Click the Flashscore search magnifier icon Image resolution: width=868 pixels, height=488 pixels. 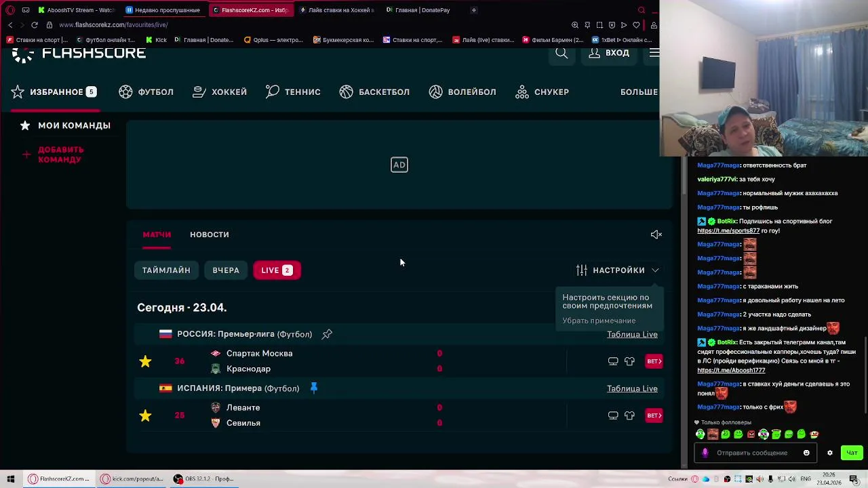click(x=561, y=53)
